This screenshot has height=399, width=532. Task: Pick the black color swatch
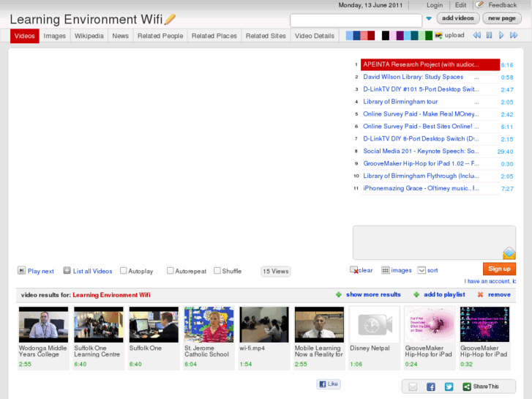tap(386, 35)
